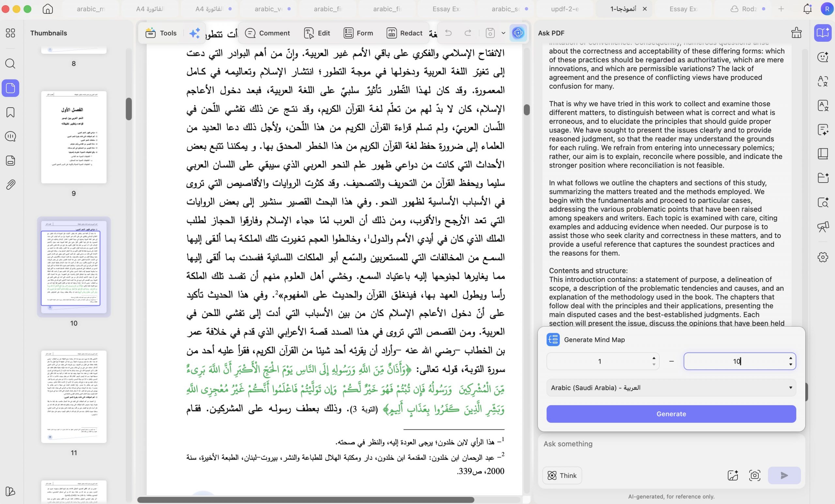The height and width of the screenshot is (504, 835).
Task: Toggle the blue AI assistant toolbar icon
Action: (518, 33)
